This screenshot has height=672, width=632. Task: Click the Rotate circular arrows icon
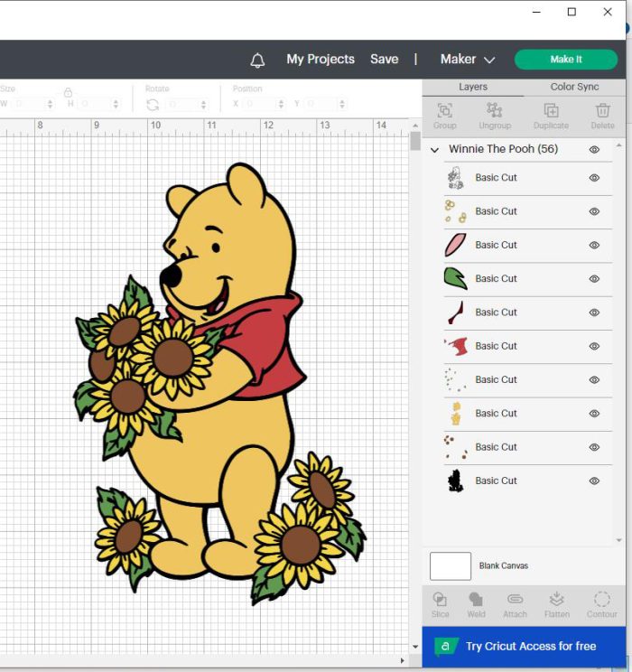coord(153,104)
